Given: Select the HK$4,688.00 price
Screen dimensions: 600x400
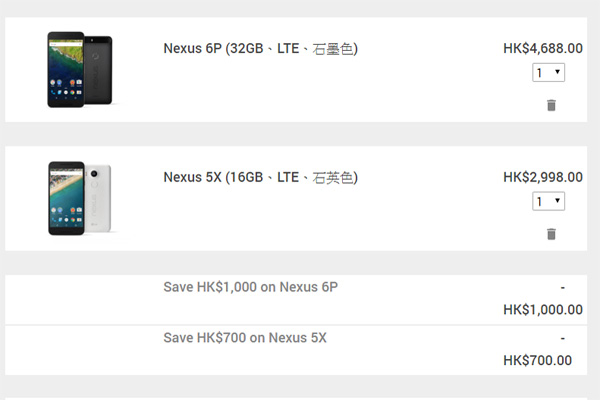Looking at the screenshot, I should tap(543, 48).
